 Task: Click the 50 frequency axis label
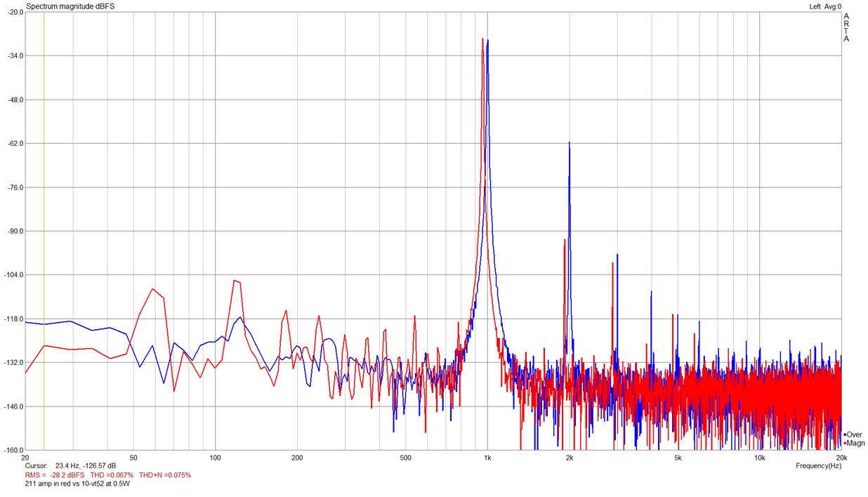tap(133, 457)
